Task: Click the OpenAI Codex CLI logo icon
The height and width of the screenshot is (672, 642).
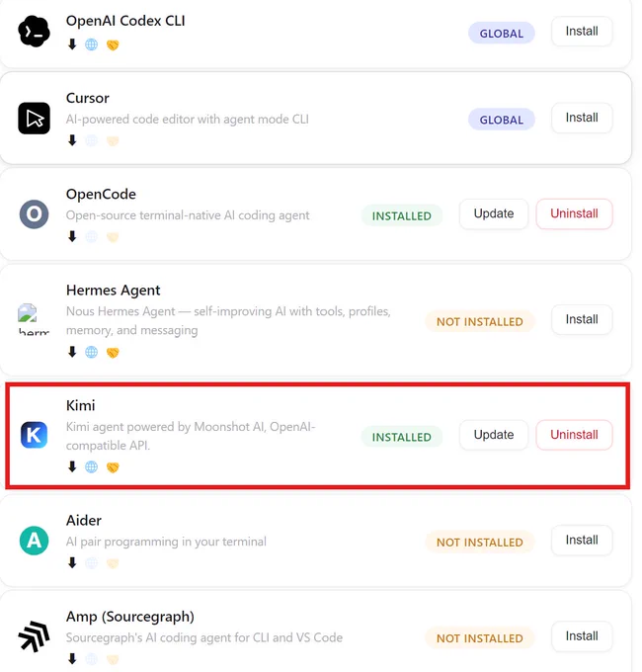Action: point(34,32)
